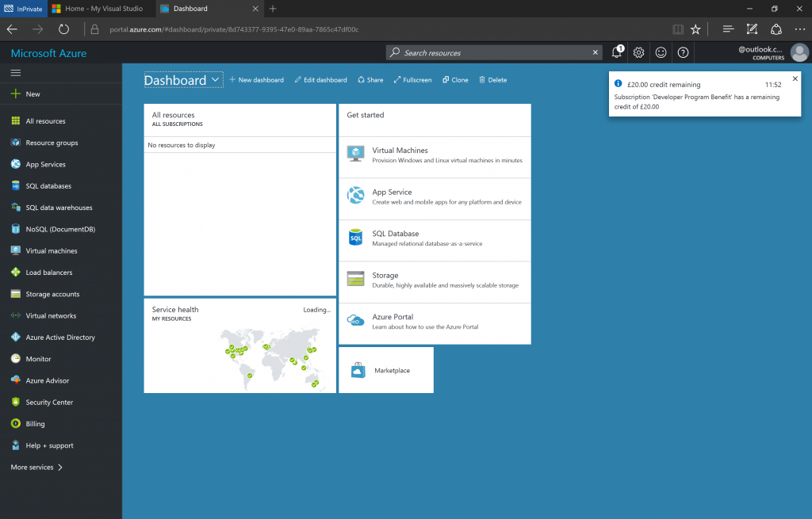Open Help + support icon
The width and height of the screenshot is (812, 519).
(x=16, y=445)
